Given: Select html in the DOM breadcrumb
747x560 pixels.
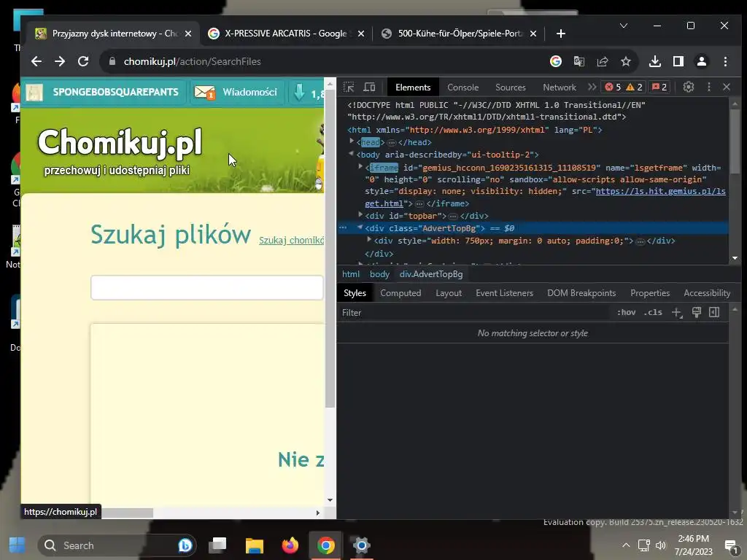Looking at the screenshot, I should pyautogui.click(x=351, y=274).
